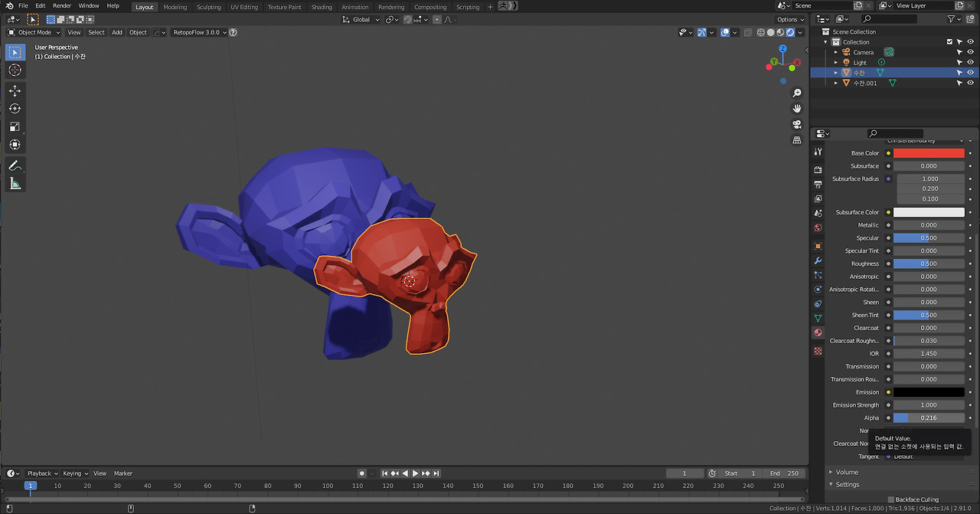
Task: Click the red Base Color swatch
Action: 929,152
